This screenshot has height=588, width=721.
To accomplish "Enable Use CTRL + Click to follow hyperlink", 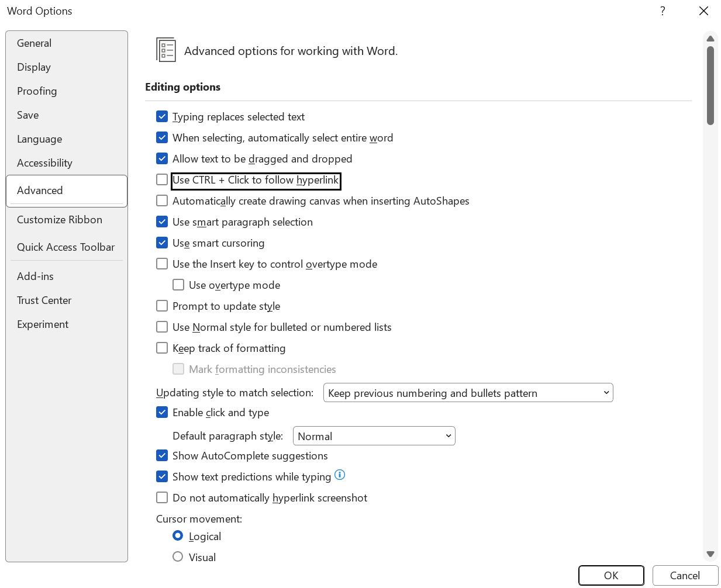I will pyautogui.click(x=162, y=180).
